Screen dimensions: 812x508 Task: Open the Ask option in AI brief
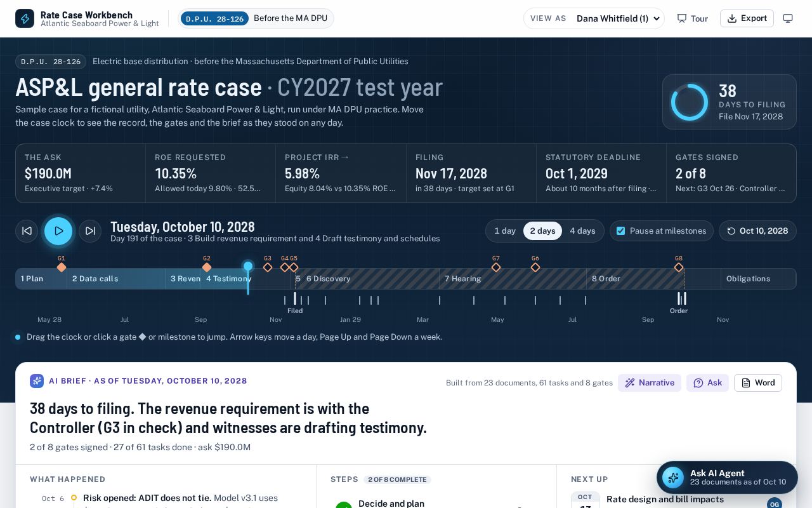pyautogui.click(x=707, y=383)
